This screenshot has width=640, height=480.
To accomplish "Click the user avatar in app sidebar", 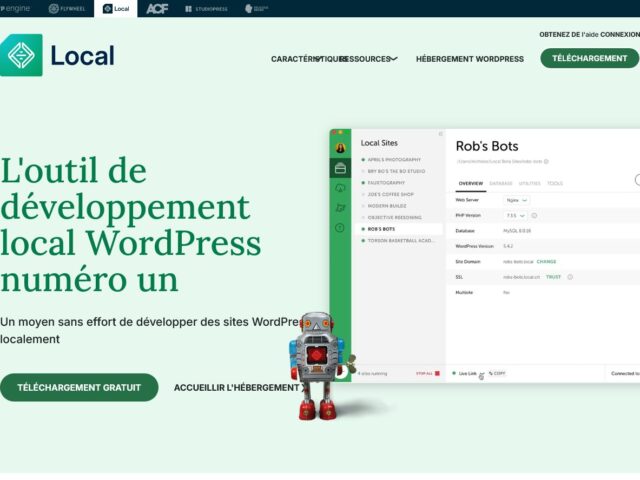I will click(x=340, y=148).
